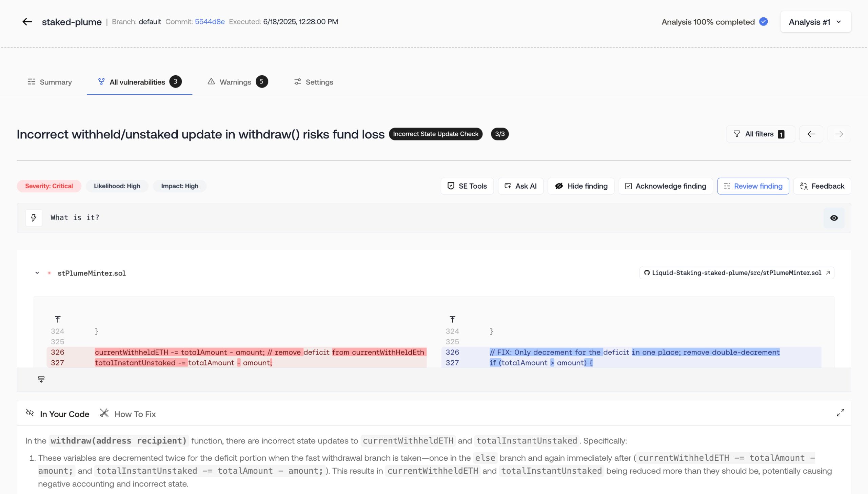Expand lines above in right diff pane
The height and width of the screenshot is (494, 868).
point(452,319)
